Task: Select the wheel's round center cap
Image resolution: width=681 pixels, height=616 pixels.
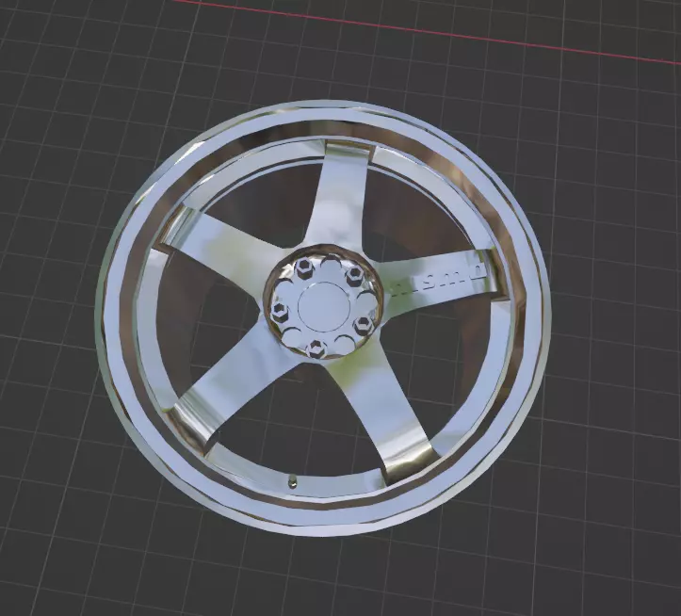Action: pyautogui.click(x=324, y=306)
